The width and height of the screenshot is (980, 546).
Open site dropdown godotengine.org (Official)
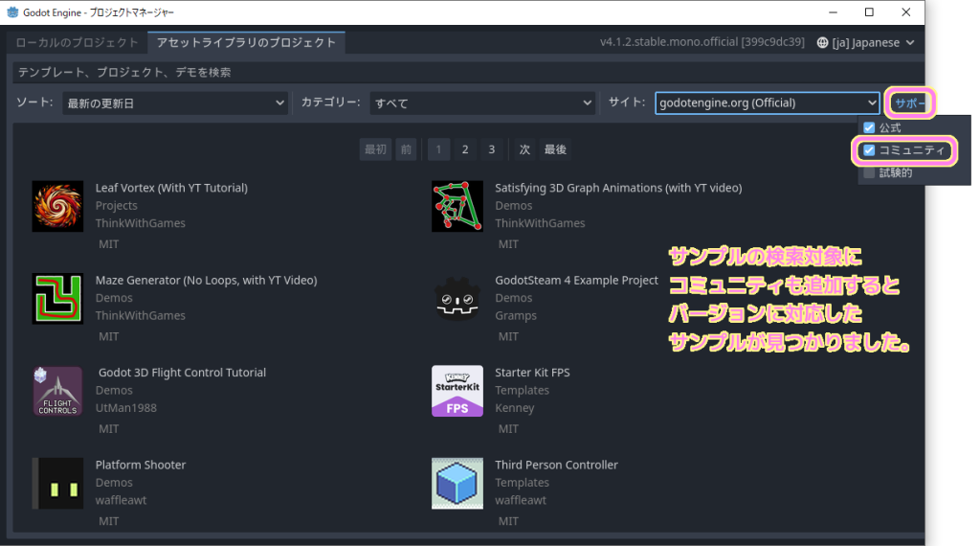click(767, 102)
